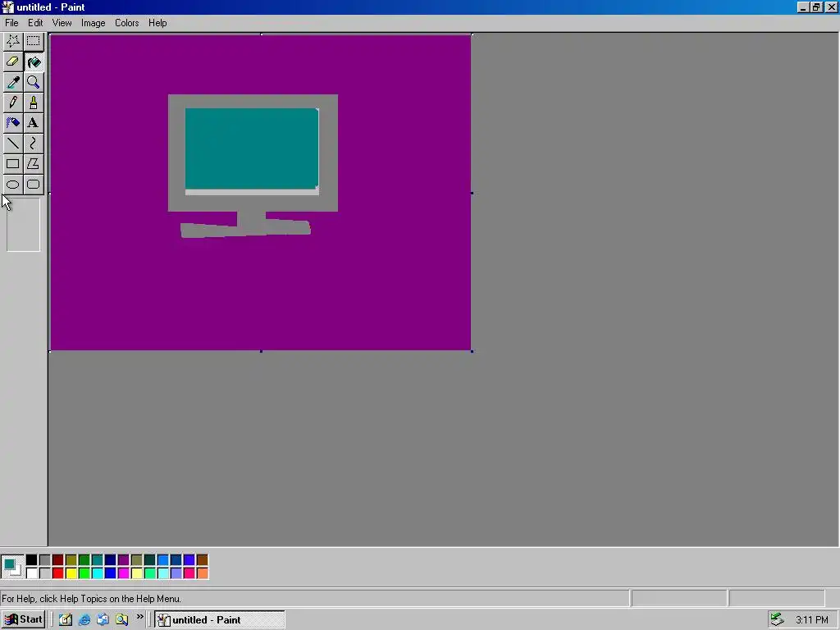Pick the purple swatch in the top row
Screen dimensions: 840x630
(x=124, y=560)
